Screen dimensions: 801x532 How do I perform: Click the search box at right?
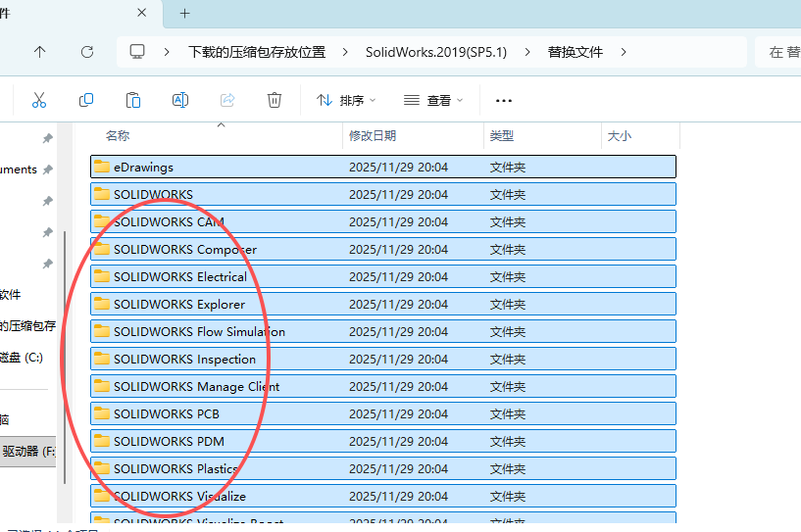pyautogui.click(x=777, y=52)
